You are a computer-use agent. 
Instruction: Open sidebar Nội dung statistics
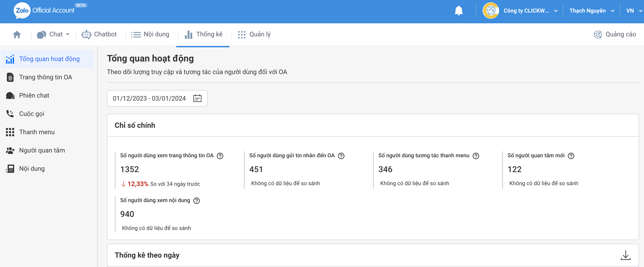coord(47,168)
